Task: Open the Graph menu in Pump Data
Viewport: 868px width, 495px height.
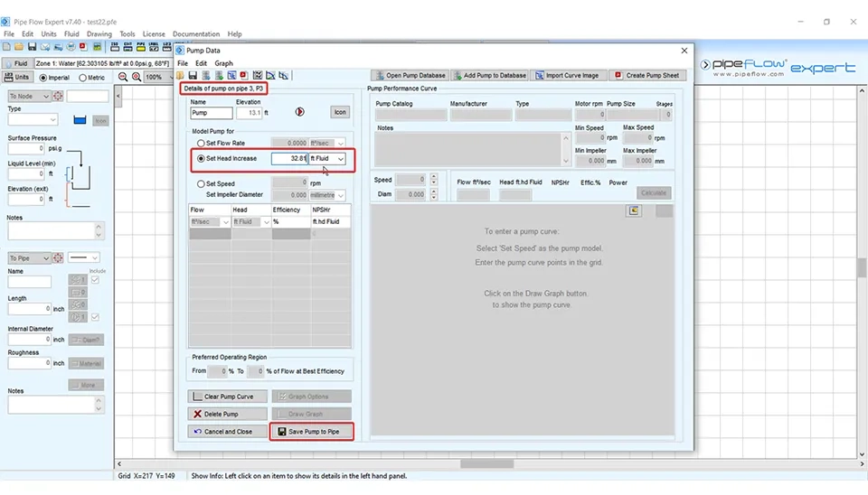Action: (223, 63)
